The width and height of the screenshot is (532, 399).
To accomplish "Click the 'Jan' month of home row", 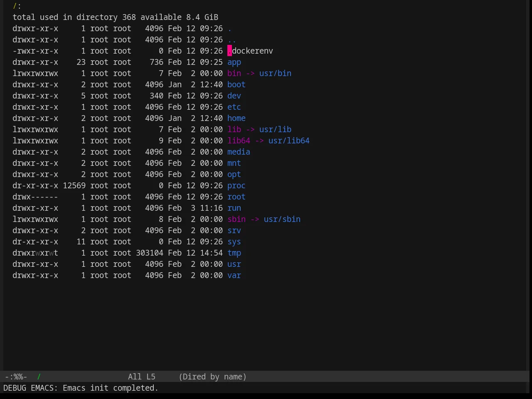I will pos(175,118).
